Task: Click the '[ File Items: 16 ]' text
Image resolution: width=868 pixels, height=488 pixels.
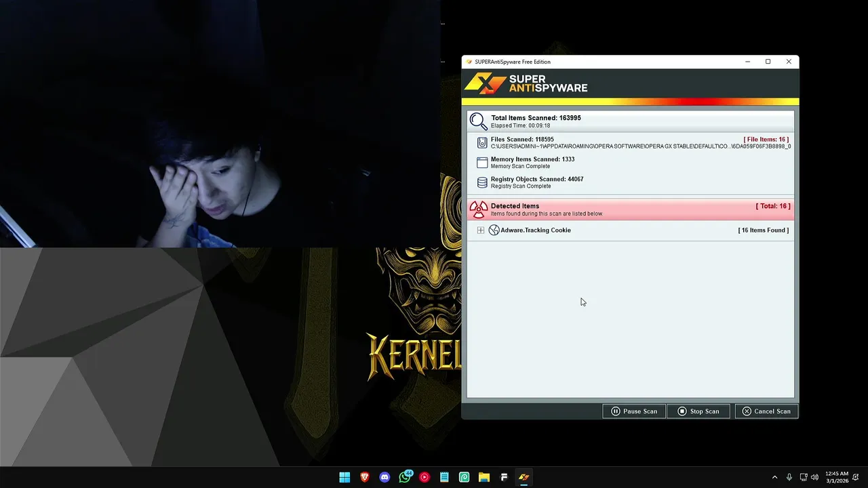Action: (766, 140)
